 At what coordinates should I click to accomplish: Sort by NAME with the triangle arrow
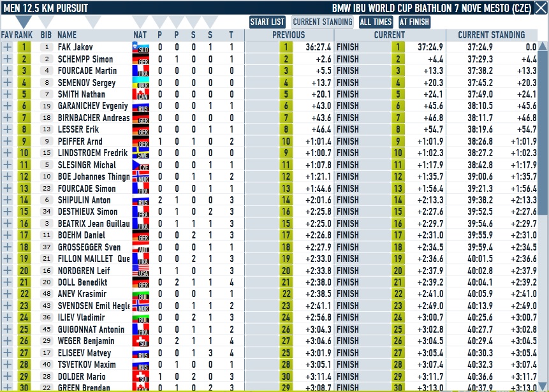93,22
